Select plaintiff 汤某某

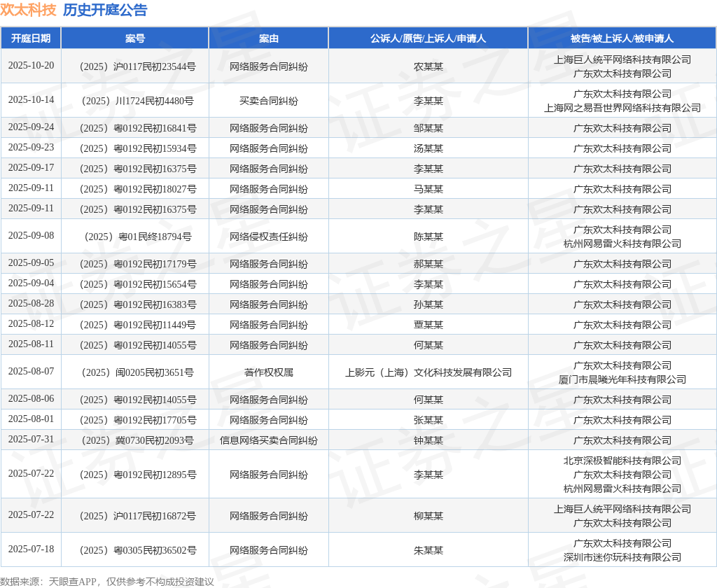point(428,148)
